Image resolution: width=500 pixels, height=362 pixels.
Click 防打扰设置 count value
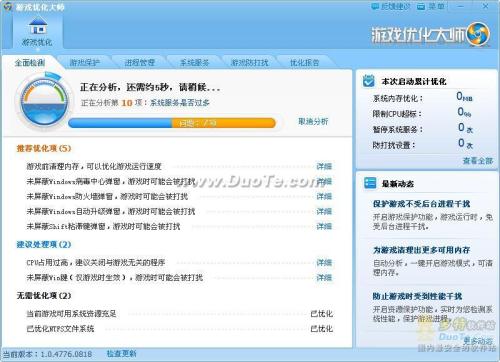(x=465, y=143)
